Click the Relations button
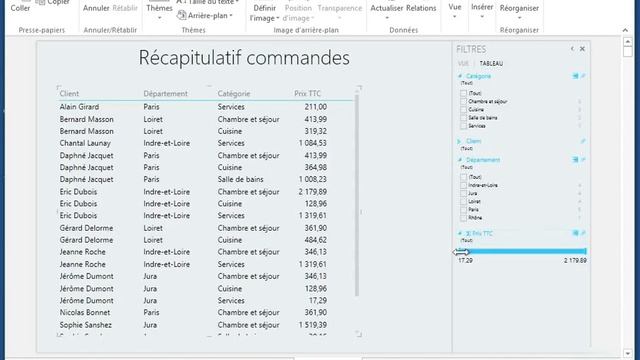This screenshot has width=640, height=360. tap(421, 8)
